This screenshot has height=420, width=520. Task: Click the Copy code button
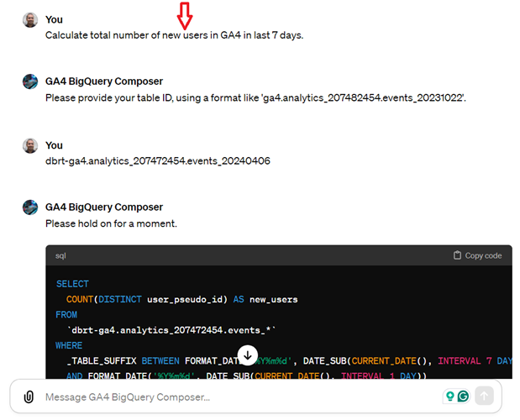click(477, 255)
